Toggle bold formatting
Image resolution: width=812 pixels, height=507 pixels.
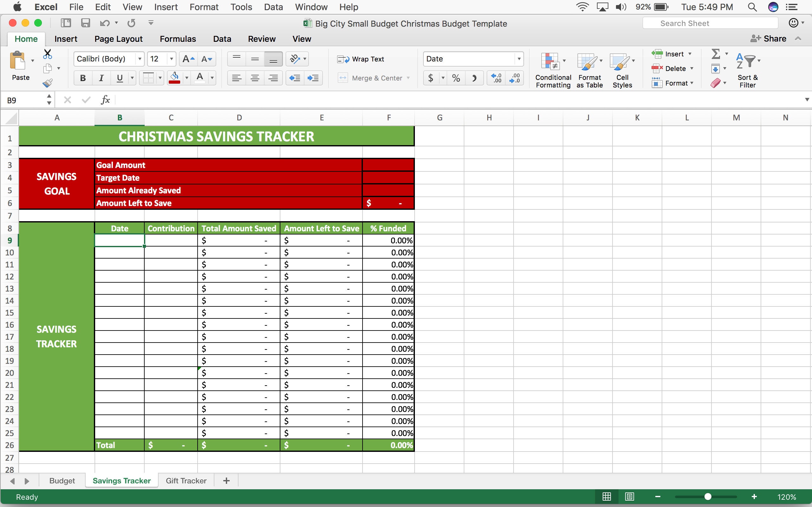(x=82, y=78)
